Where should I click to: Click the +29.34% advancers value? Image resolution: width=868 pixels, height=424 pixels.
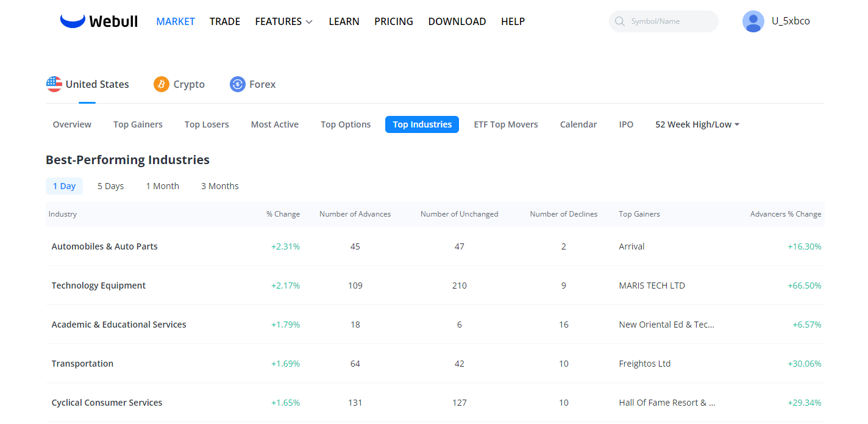[x=805, y=403]
